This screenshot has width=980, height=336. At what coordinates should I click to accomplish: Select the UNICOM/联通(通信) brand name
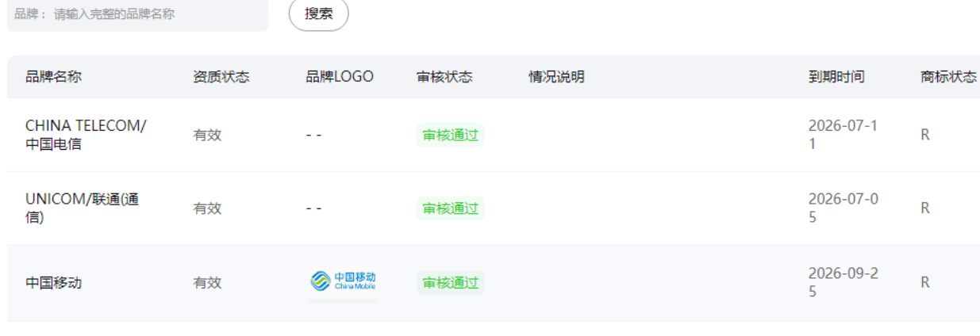(82, 208)
